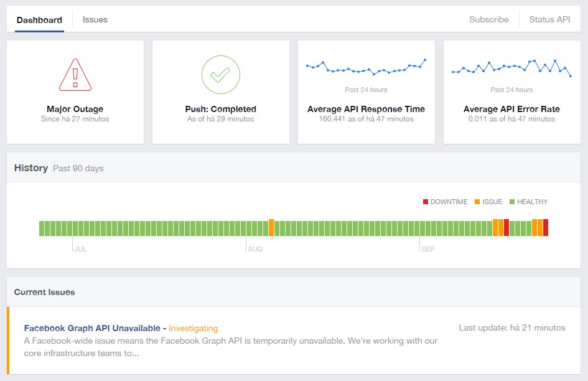Viewport: 588px width, 381px height.
Task: Select the Average API Response Time title
Action: [366, 109]
